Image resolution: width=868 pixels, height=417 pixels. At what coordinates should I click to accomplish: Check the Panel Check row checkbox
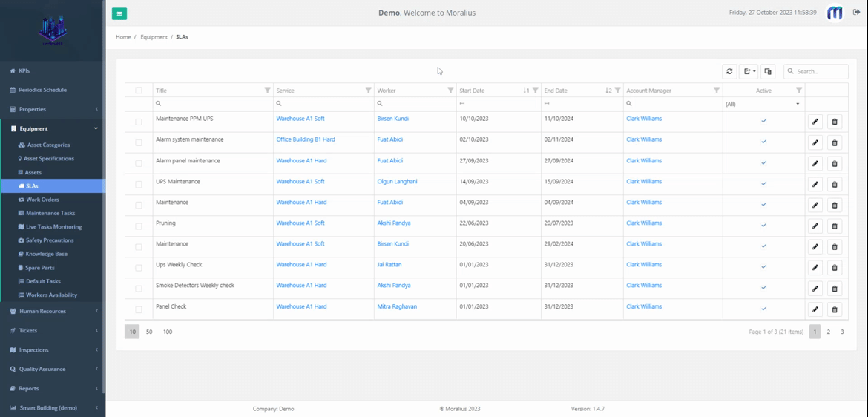pyautogui.click(x=139, y=309)
